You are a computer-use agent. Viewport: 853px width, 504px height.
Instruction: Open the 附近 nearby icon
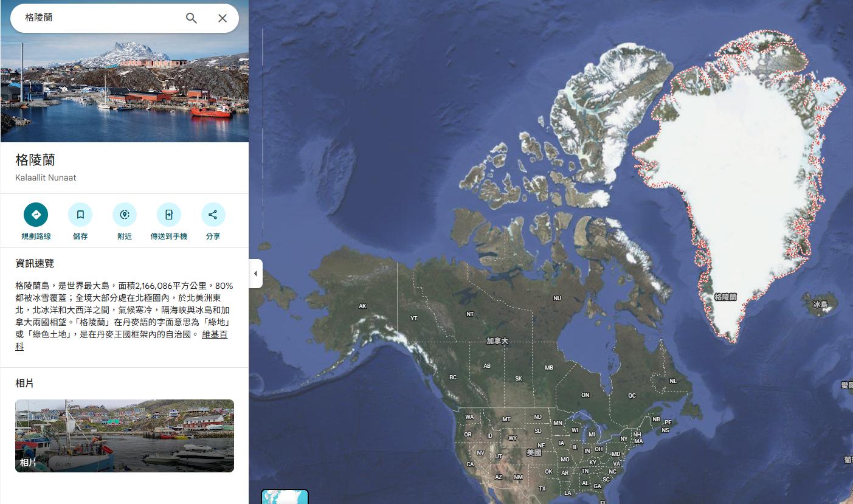pyautogui.click(x=125, y=215)
